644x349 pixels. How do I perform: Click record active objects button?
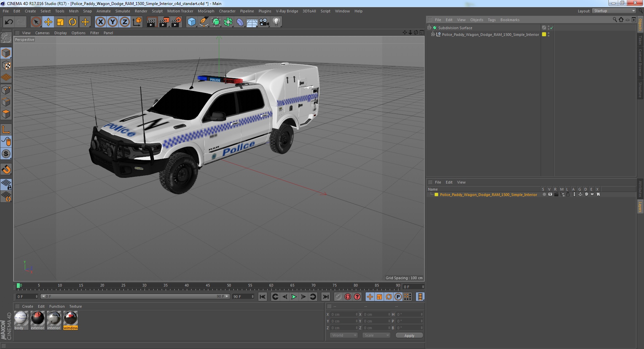pyautogui.click(x=338, y=297)
